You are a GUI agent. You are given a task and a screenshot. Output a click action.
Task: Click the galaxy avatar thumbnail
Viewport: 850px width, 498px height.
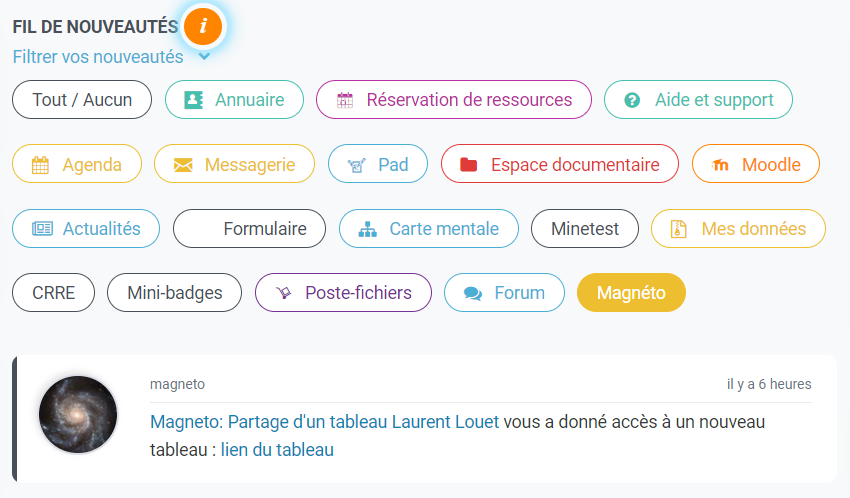pyautogui.click(x=78, y=415)
